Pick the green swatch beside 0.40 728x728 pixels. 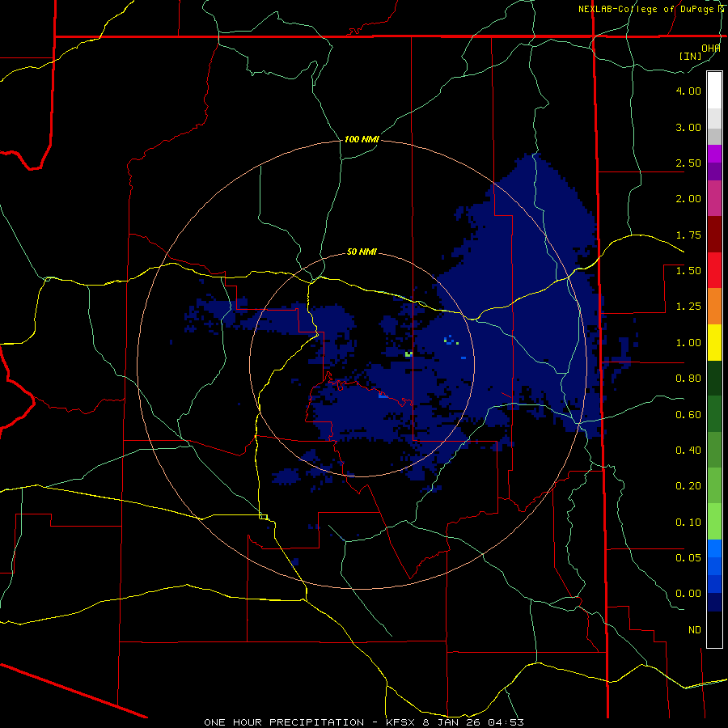click(x=714, y=450)
